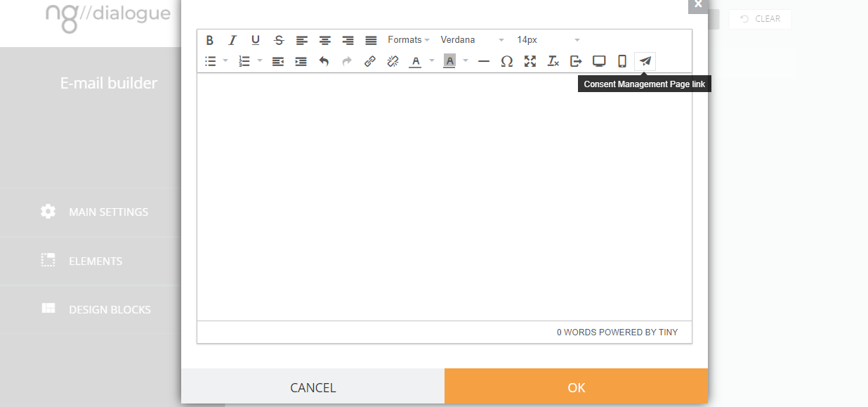Click the Consent Management Page link icon

(645, 61)
